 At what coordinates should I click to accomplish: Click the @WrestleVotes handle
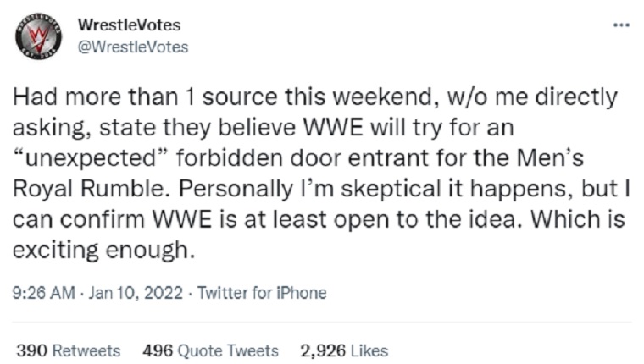[x=132, y=47]
